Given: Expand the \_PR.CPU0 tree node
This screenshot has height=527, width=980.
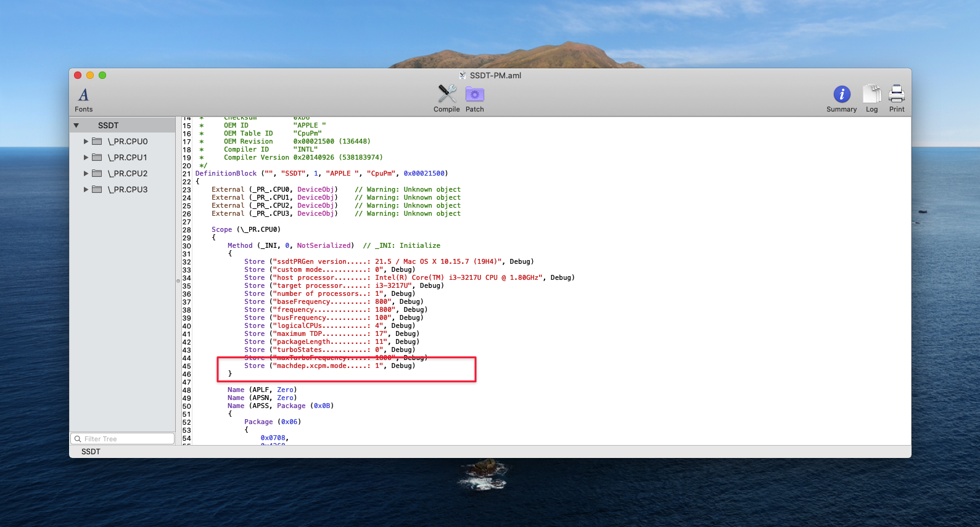Looking at the screenshot, I should 86,141.
